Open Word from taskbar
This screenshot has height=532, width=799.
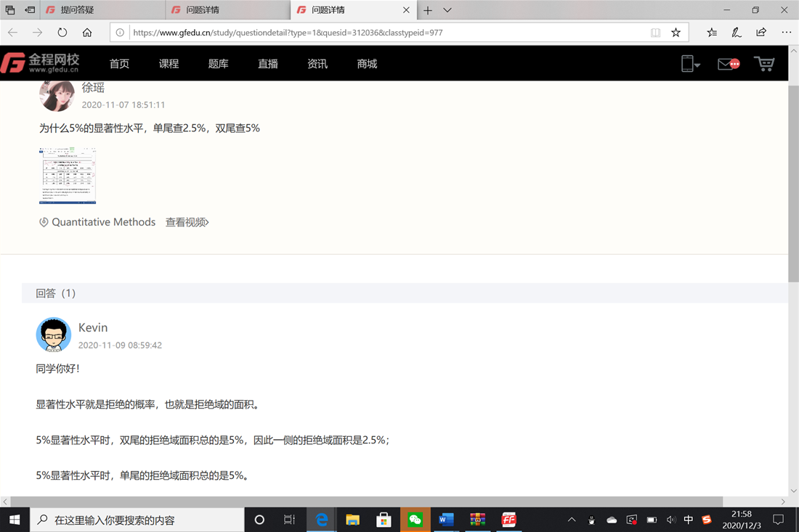tap(447, 520)
